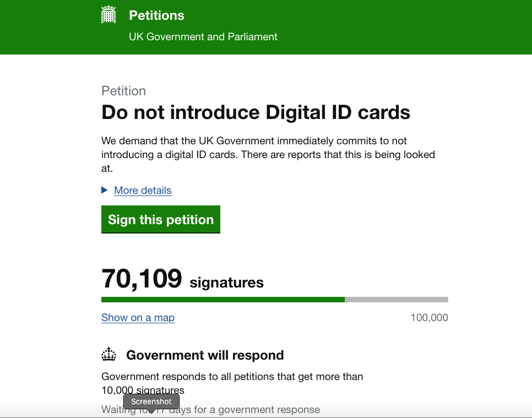The height and width of the screenshot is (418, 532).
Task: Click the green filled part of progress bar
Action: tap(222, 300)
